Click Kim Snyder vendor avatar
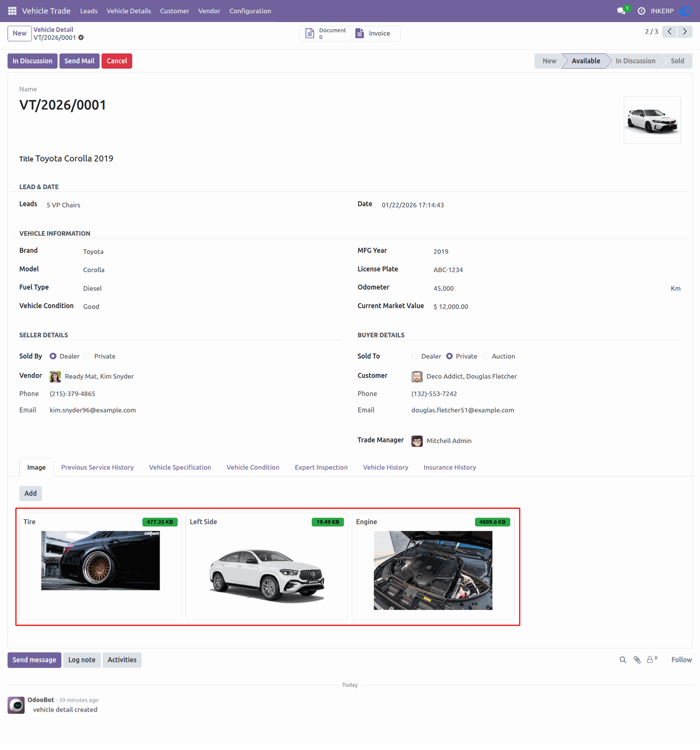Image resolution: width=700 pixels, height=750 pixels. [x=55, y=377]
